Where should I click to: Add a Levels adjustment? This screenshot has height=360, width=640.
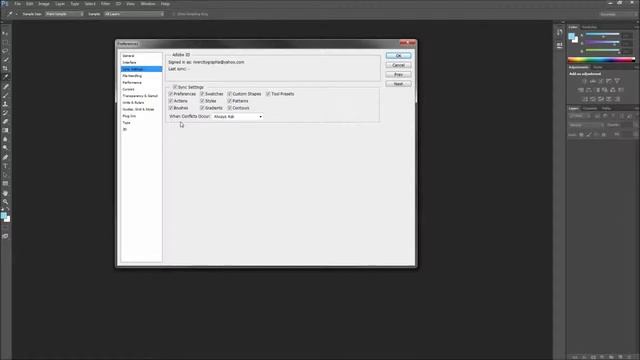[593, 81]
